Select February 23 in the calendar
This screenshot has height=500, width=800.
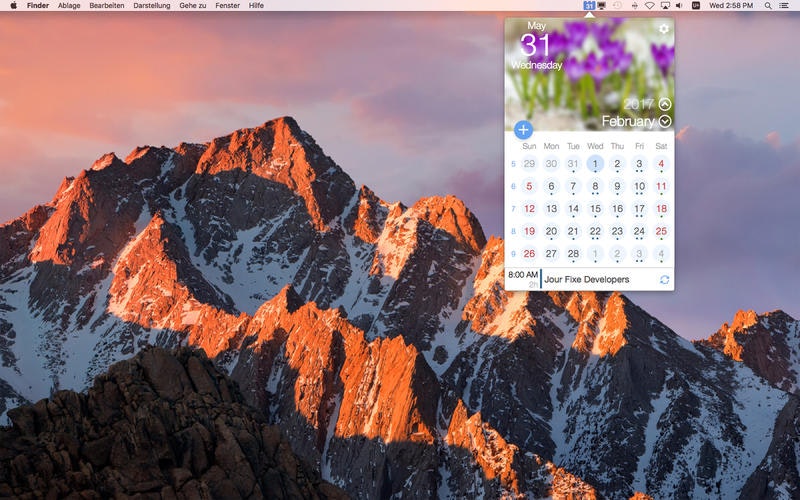(x=617, y=231)
